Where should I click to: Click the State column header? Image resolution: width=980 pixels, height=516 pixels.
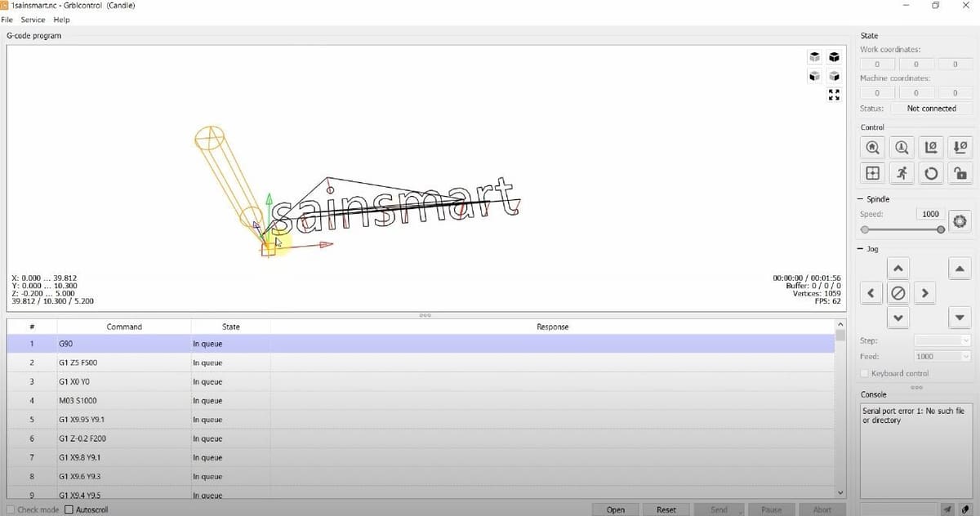click(231, 327)
